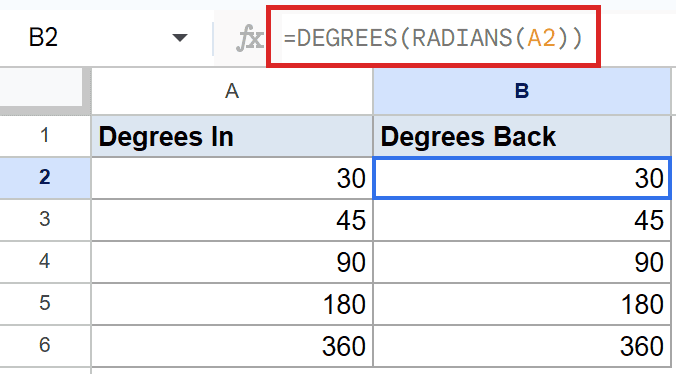This screenshot has width=676, height=374.
Task: Click the formula bar with DEGREES(RADIANS(A2))
Action: 433,38
